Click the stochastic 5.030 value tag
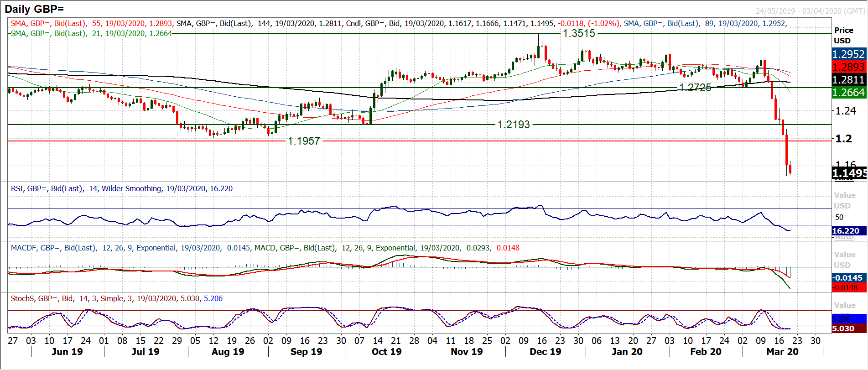The height and width of the screenshot is (370, 868). click(848, 328)
